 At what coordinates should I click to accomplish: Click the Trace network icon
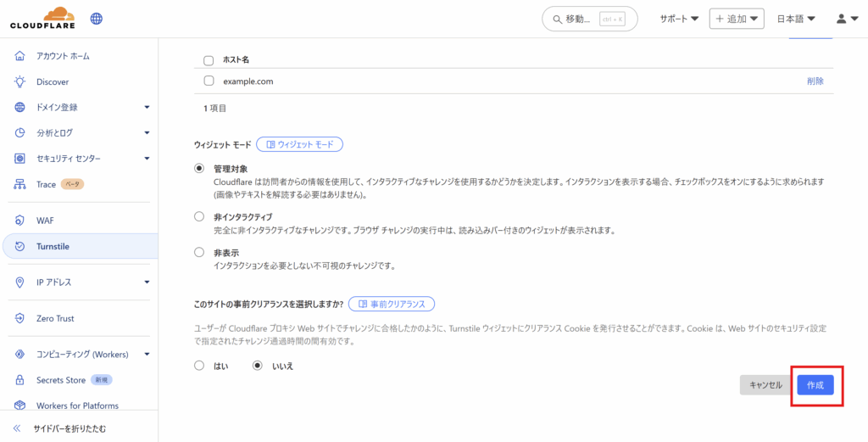20,184
